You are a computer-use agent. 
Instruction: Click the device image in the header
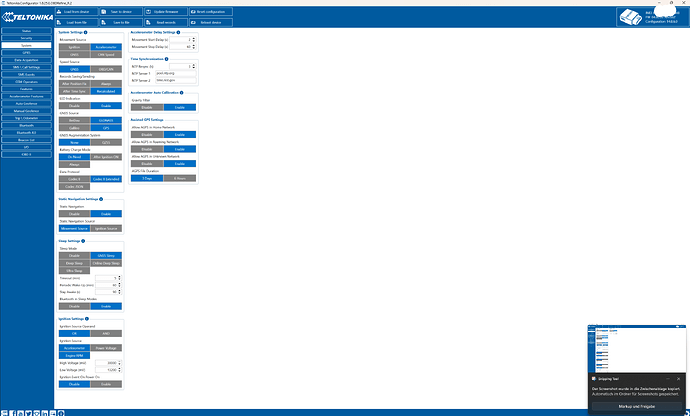pyautogui.click(x=631, y=18)
